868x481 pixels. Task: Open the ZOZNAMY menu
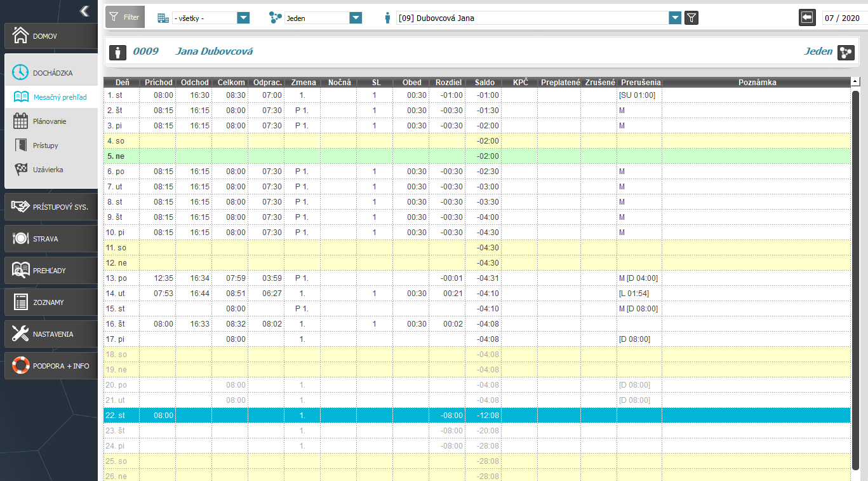51,302
